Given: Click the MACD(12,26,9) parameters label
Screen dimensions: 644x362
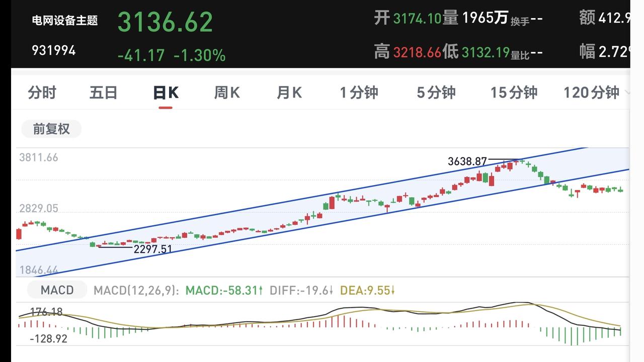Looking at the screenshot, I should tap(136, 291).
